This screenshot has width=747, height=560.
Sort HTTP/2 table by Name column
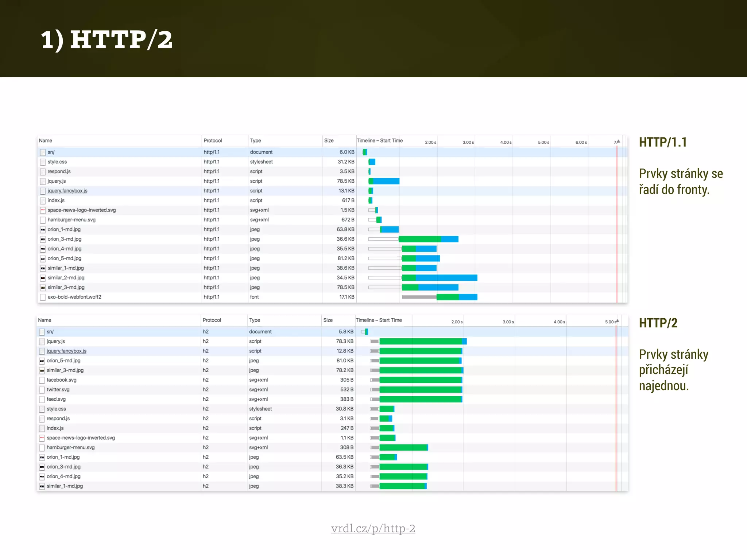(119, 320)
